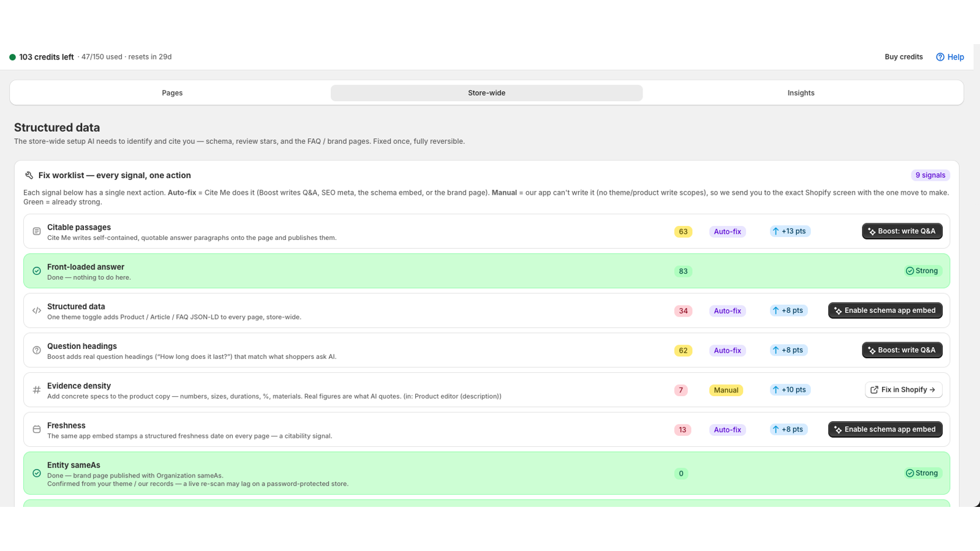Click +8 pts badge on Question headings
Screen dimensions: 980x551
pos(788,350)
